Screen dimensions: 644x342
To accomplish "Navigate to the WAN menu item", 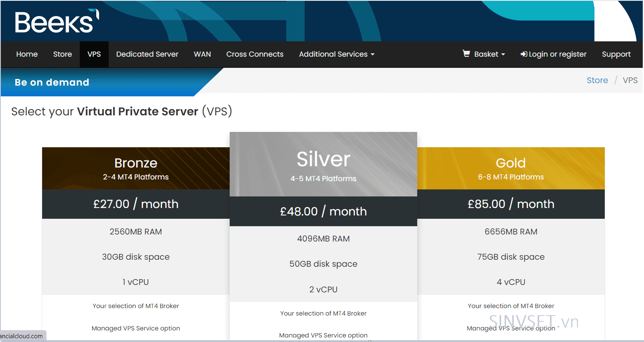I will [202, 54].
